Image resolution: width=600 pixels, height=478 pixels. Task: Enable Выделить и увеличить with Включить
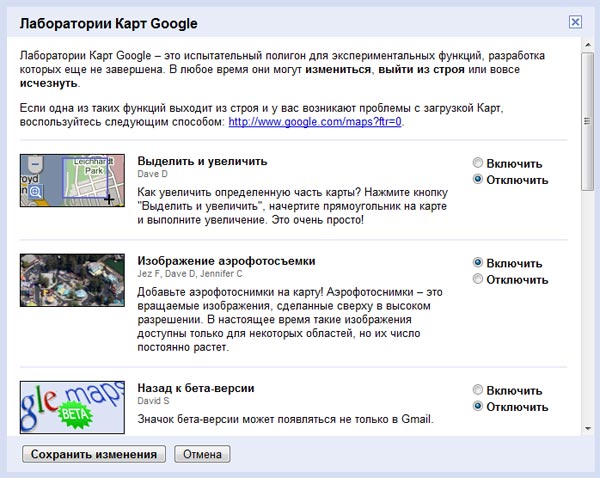coord(478,163)
